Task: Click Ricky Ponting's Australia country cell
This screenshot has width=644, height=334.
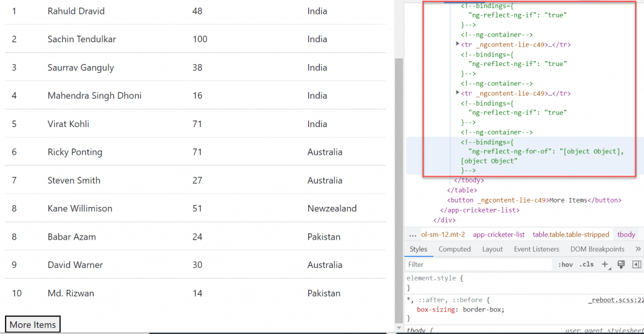Action: 325,152
